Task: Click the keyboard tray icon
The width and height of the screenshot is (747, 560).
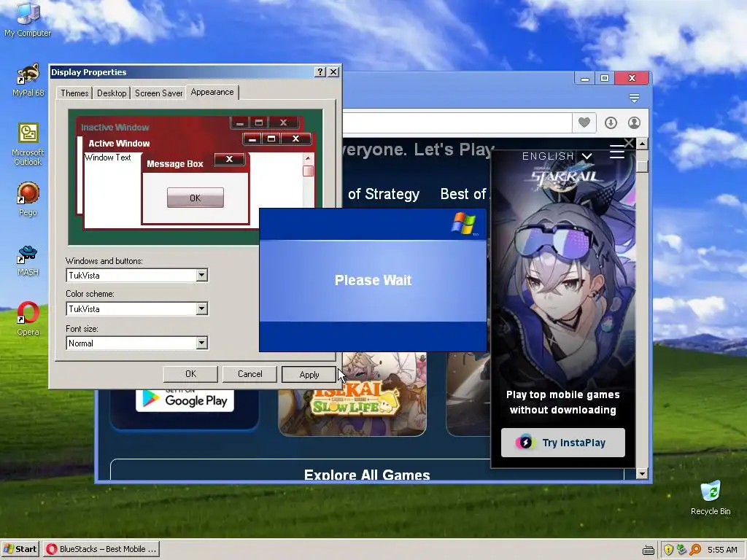Action: click(649, 551)
